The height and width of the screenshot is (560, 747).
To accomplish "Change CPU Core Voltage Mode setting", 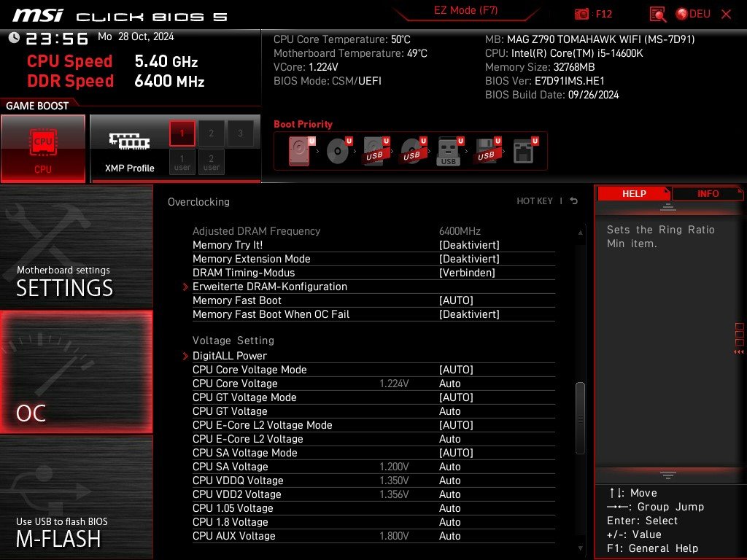I will [456, 370].
